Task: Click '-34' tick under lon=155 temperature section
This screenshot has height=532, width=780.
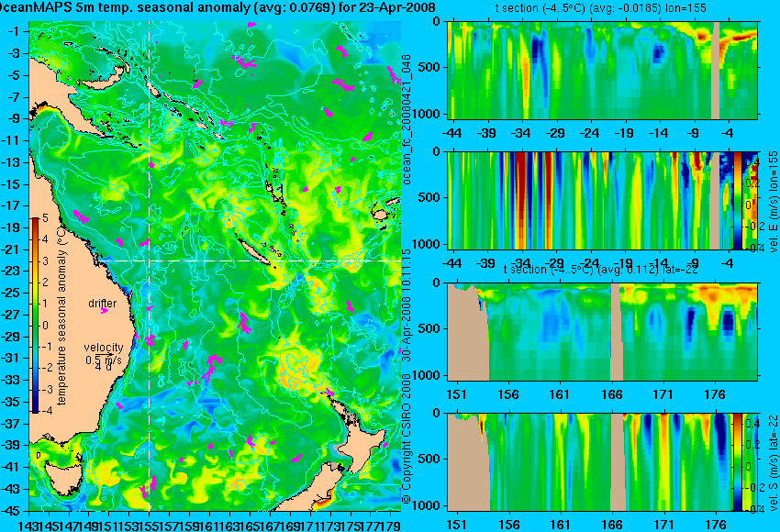Action: (521, 133)
